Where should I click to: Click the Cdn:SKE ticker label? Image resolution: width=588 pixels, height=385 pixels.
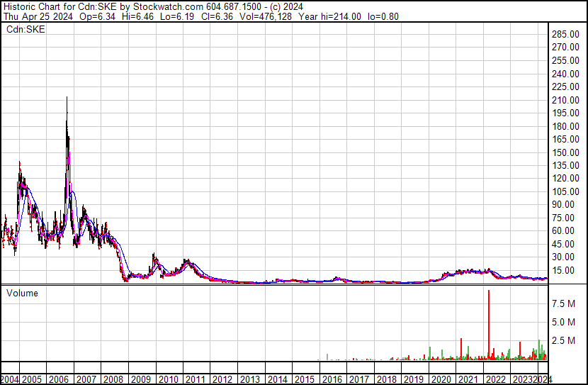pos(26,29)
